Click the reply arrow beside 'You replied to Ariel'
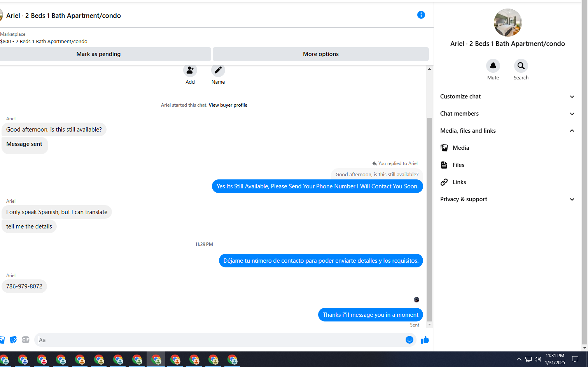 pos(374,163)
